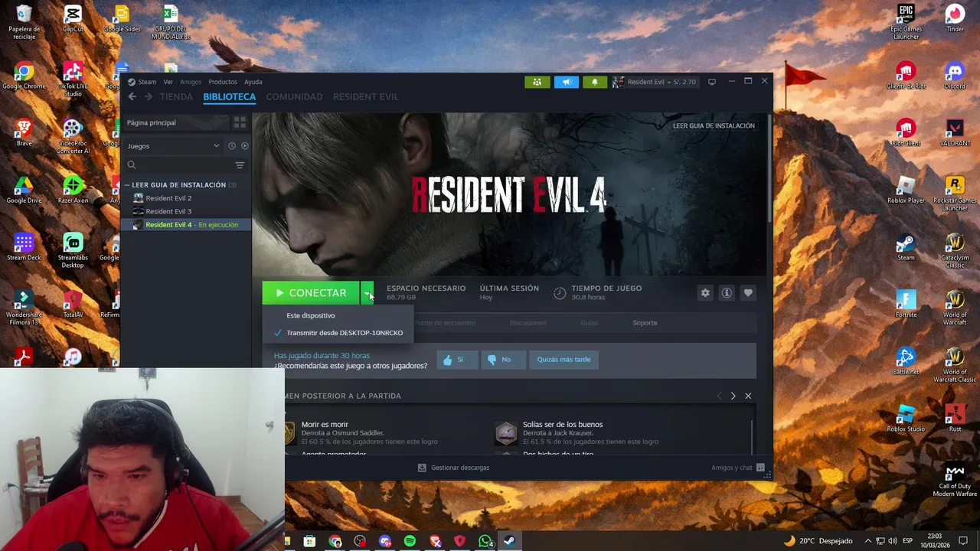Click Quizás más tarde button

pos(563,360)
